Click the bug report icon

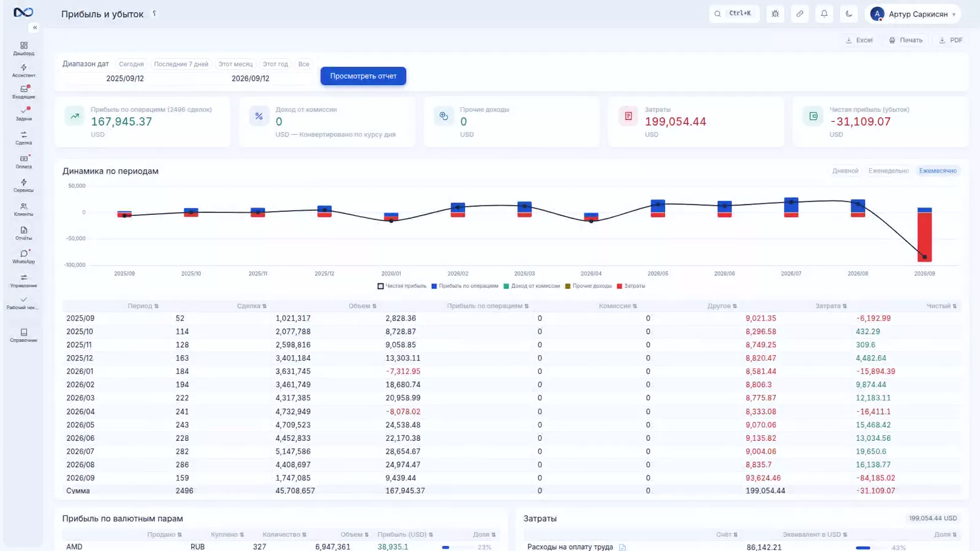(775, 13)
